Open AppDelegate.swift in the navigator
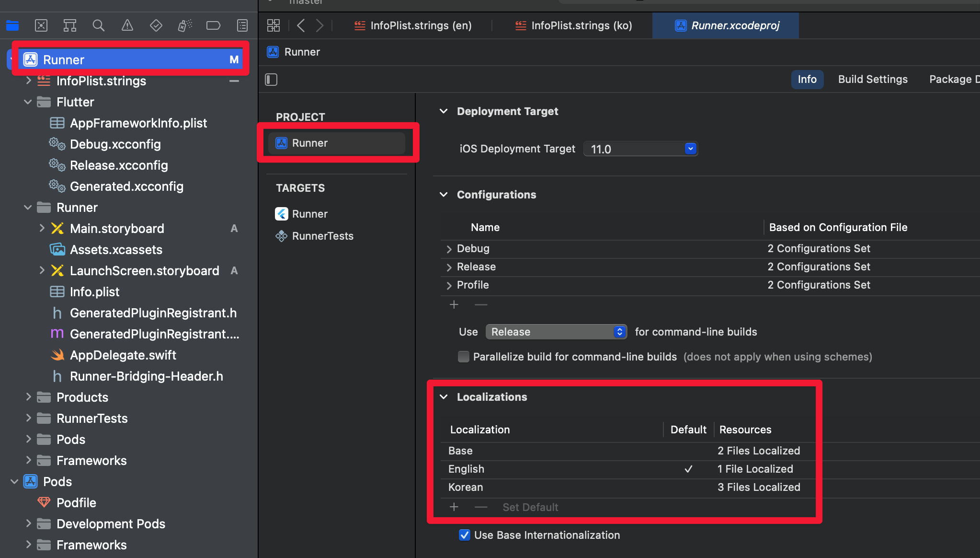 tap(123, 355)
